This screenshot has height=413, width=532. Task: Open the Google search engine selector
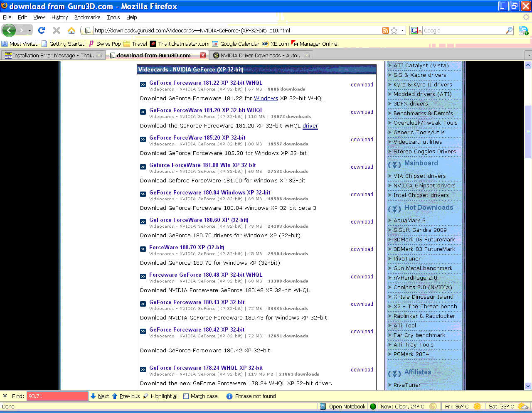point(416,30)
